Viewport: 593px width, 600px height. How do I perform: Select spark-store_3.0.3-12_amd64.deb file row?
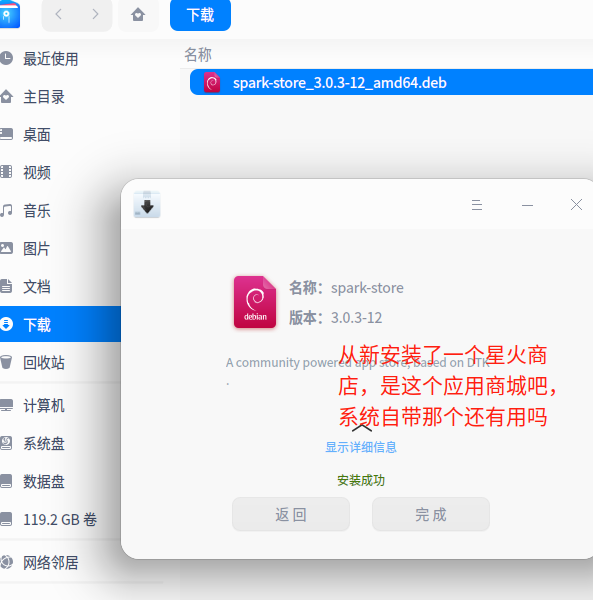[391, 82]
